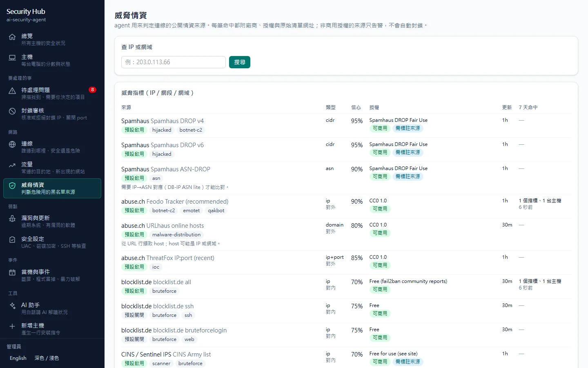Click the botnet-c2 tag on Spamhaus DROP v4
This screenshot has width=588, height=368.
point(191,130)
